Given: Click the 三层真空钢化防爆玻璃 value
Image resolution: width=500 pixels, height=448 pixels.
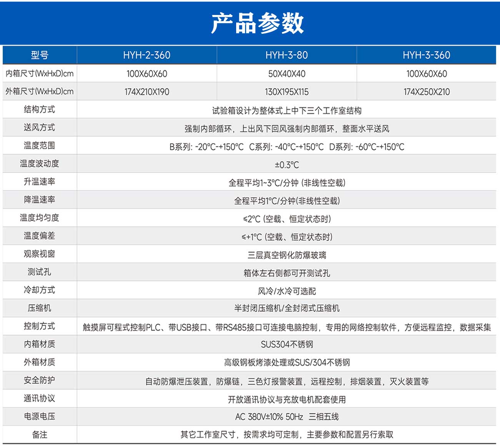Looking at the screenshot, I should (x=287, y=256).
